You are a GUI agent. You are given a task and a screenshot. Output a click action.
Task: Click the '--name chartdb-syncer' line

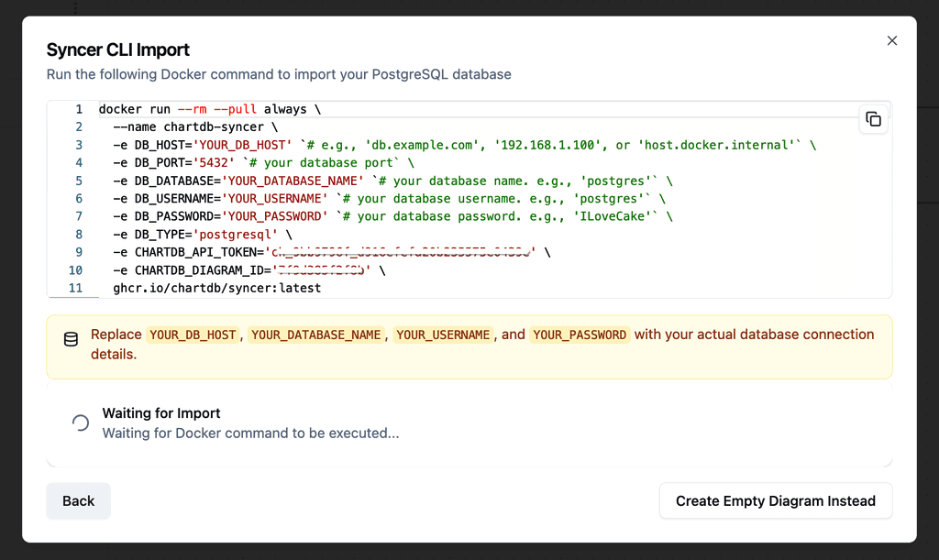point(195,126)
